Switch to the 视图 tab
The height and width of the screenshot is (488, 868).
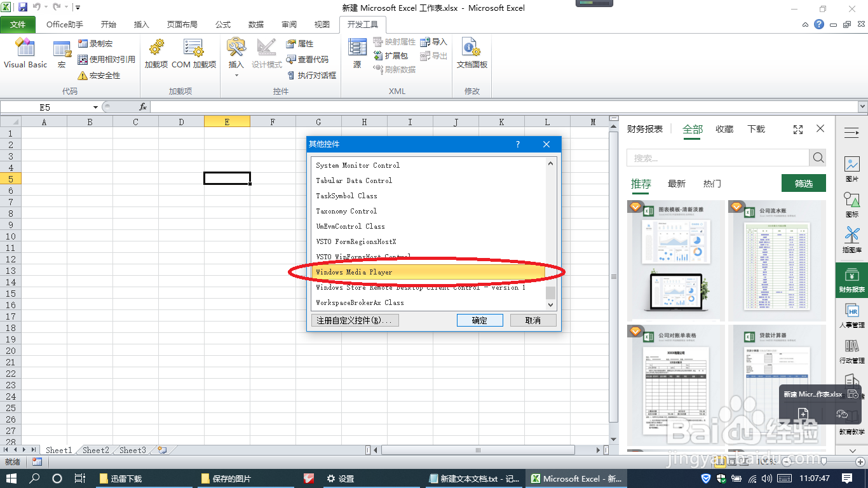(322, 25)
